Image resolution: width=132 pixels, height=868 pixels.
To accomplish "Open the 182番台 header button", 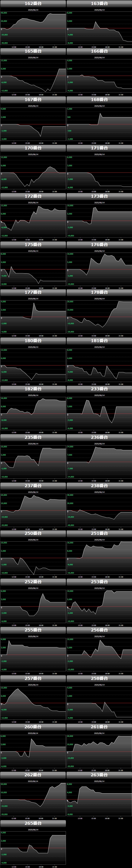I will pyautogui.click(x=33, y=389).
